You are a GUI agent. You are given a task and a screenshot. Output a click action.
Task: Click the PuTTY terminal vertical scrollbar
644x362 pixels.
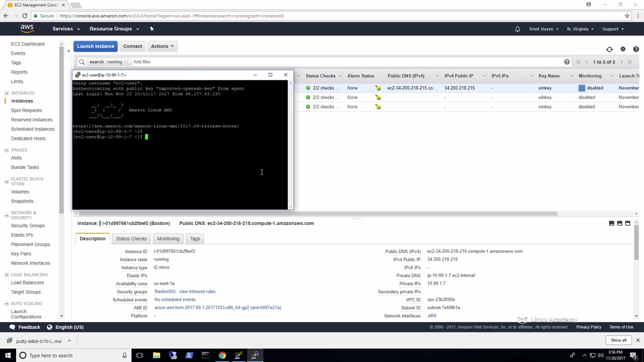(290, 144)
